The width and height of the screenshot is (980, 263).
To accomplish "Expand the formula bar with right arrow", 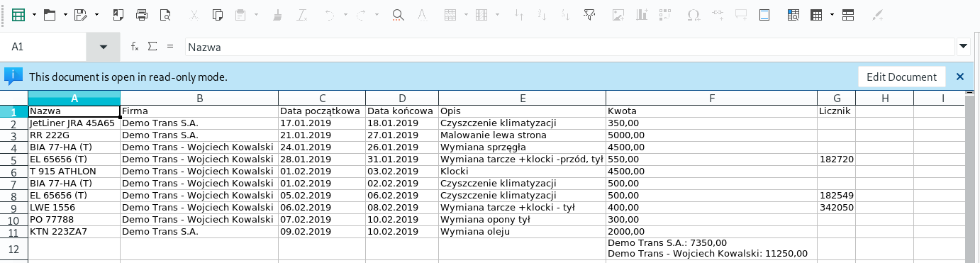I will (x=963, y=47).
